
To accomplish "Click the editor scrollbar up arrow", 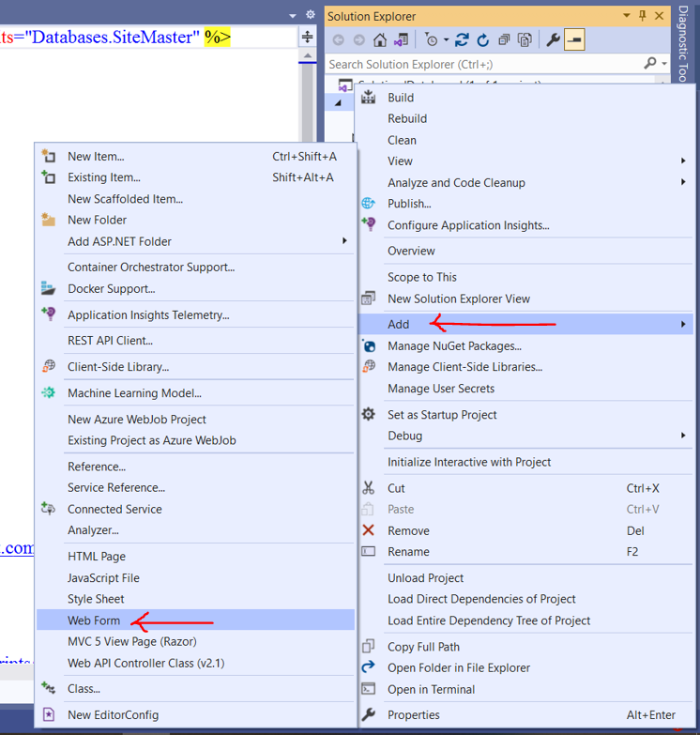I will coord(308,55).
